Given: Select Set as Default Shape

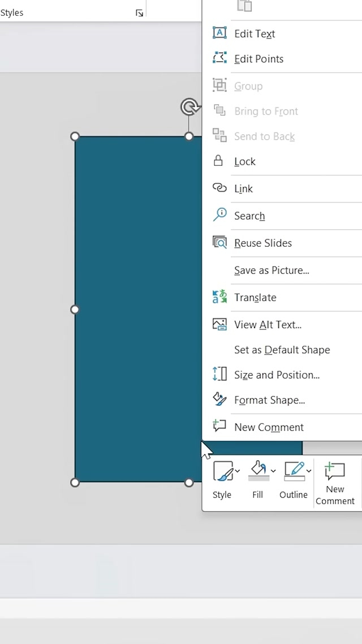Looking at the screenshot, I should click(282, 350).
